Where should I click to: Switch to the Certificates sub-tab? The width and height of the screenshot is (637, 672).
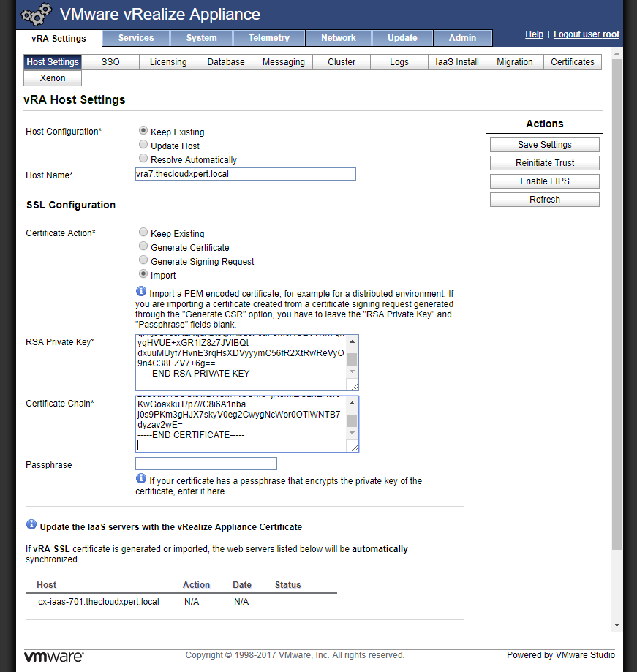point(572,62)
